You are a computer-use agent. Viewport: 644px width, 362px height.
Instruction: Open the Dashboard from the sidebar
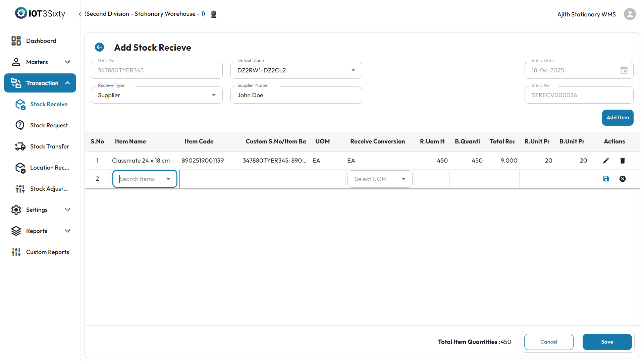coord(41,41)
